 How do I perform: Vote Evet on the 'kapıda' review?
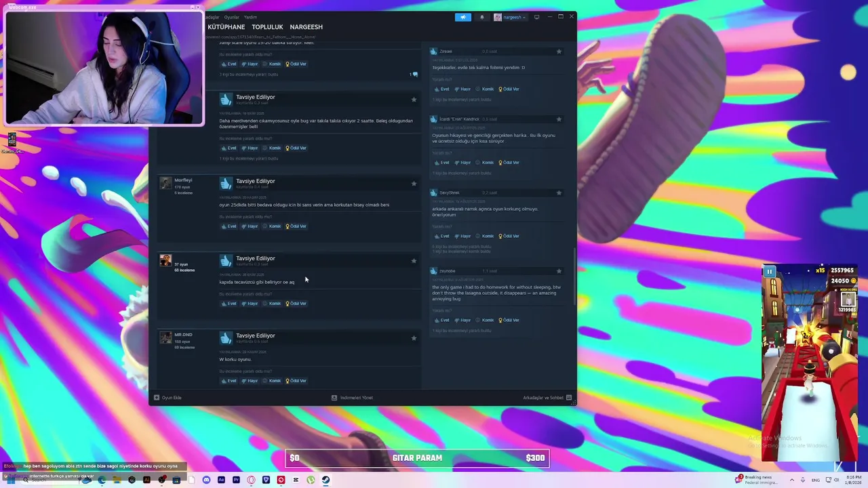point(229,304)
